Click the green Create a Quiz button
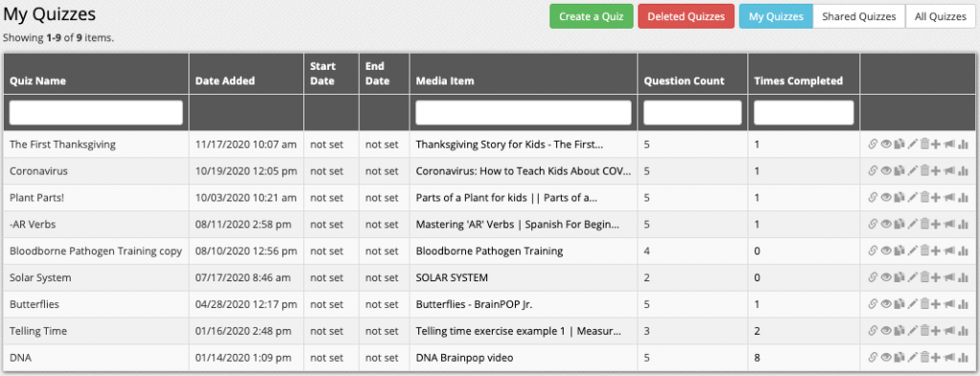The height and width of the screenshot is (376, 980). (x=591, y=16)
